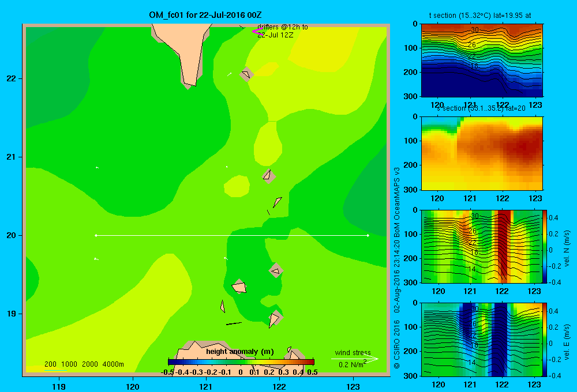Click the 'vel. E (m/s)' axis label
This screenshot has width=577, height=392.
(567, 342)
